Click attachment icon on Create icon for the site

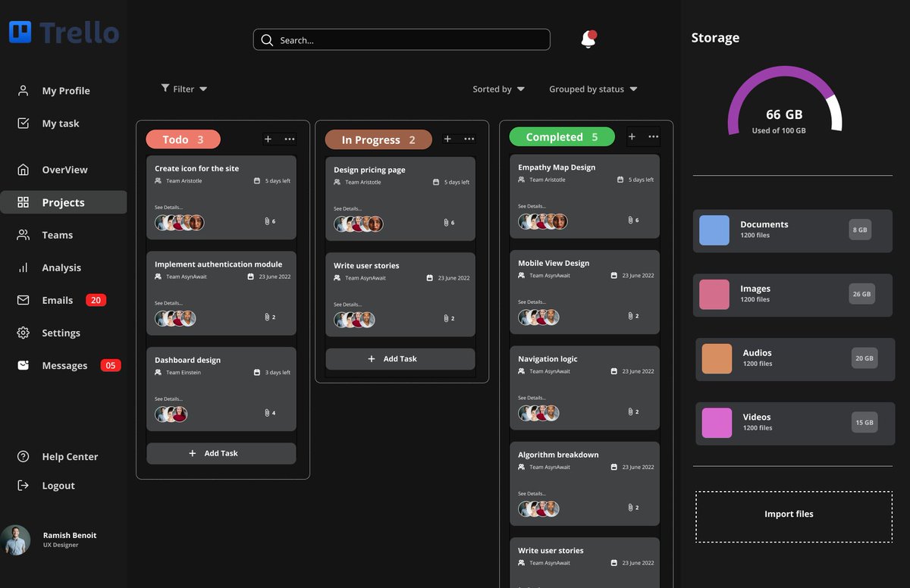coord(267,221)
